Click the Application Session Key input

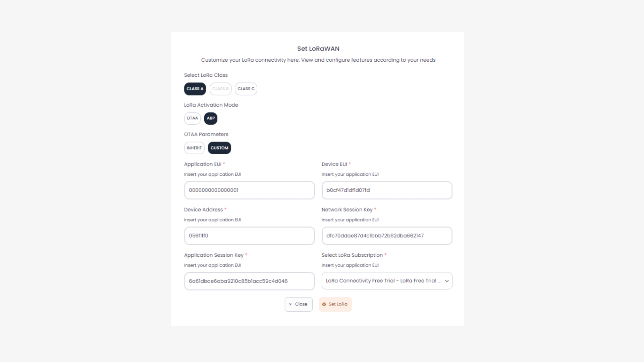click(x=249, y=281)
